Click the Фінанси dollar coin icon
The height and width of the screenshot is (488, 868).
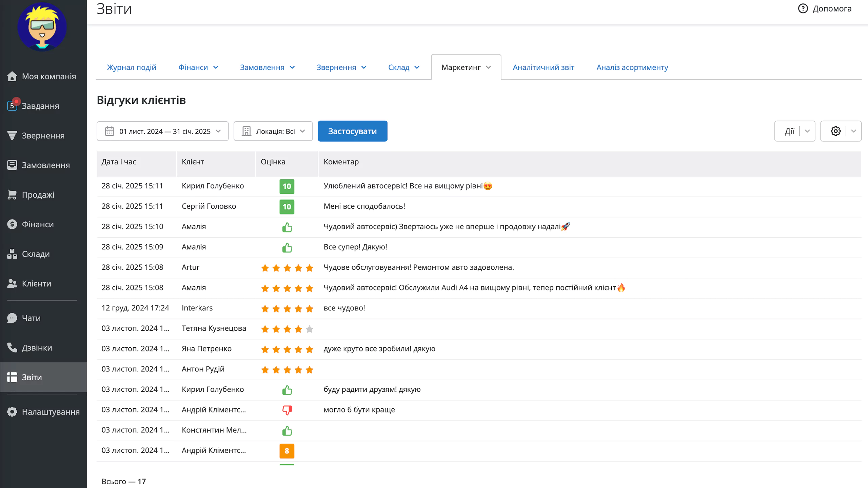coord(12,224)
